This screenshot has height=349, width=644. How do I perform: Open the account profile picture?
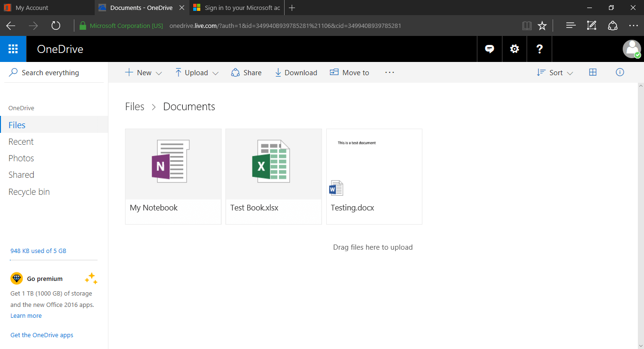[x=632, y=49]
